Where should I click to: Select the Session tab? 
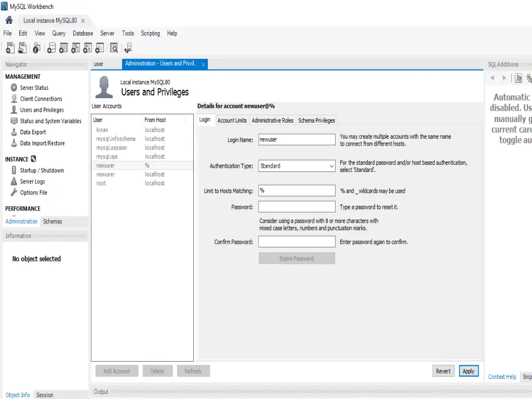coord(45,395)
